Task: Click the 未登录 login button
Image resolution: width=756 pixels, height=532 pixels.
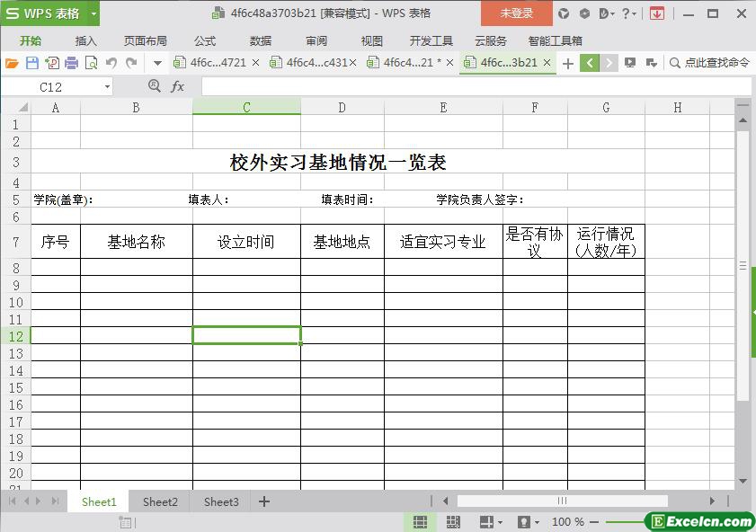Action: [516, 13]
